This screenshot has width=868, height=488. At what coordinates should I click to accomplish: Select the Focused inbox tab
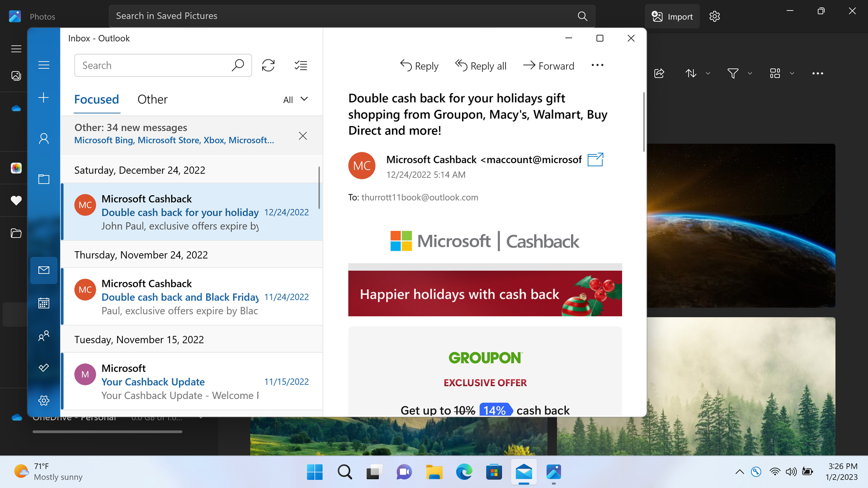tap(96, 99)
